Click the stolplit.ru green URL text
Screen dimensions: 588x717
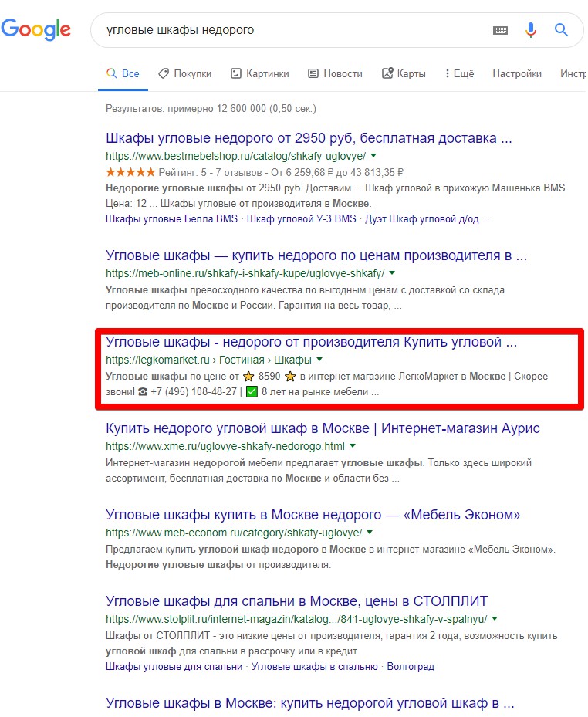tap(296, 619)
